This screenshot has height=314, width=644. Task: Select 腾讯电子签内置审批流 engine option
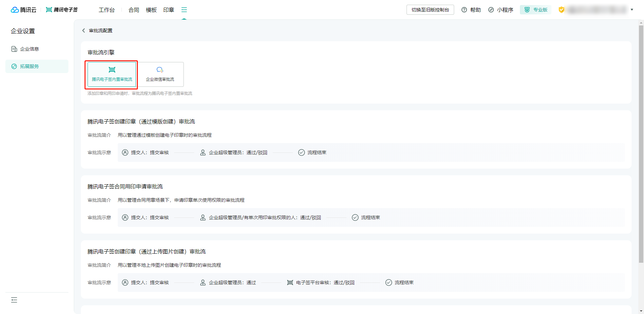click(112, 74)
